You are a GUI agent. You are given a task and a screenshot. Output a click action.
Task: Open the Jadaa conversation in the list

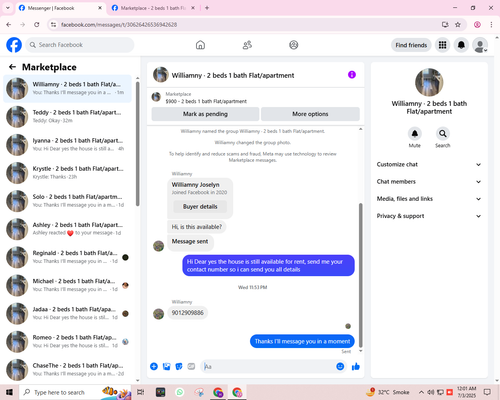click(68, 313)
